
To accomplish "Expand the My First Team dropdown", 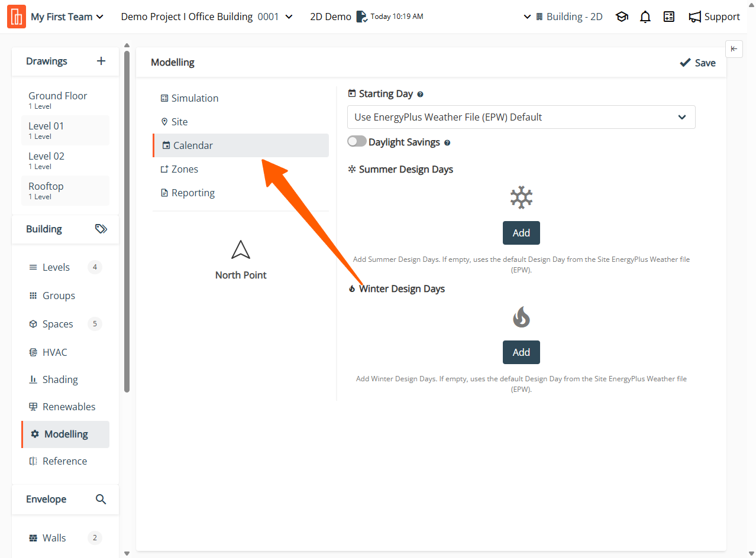I will point(67,17).
